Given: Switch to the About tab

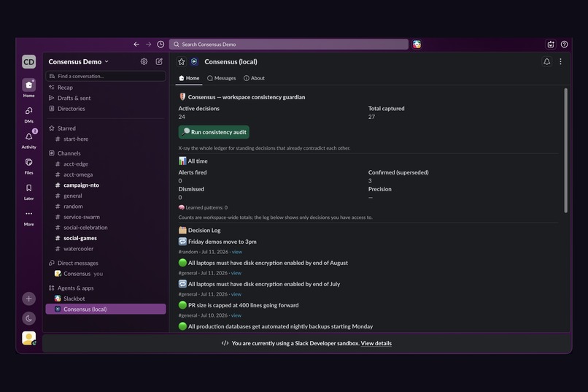Looking at the screenshot, I should [255, 78].
